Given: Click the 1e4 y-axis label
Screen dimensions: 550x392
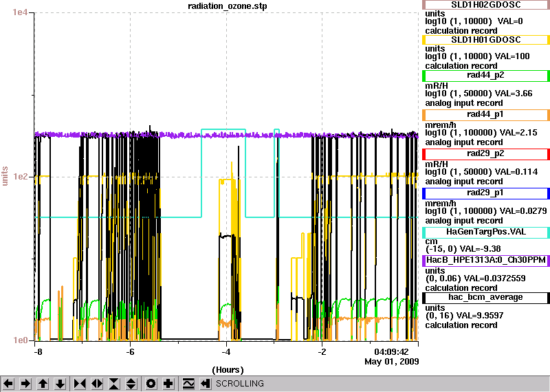Looking at the screenshot, I should (20, 12).
